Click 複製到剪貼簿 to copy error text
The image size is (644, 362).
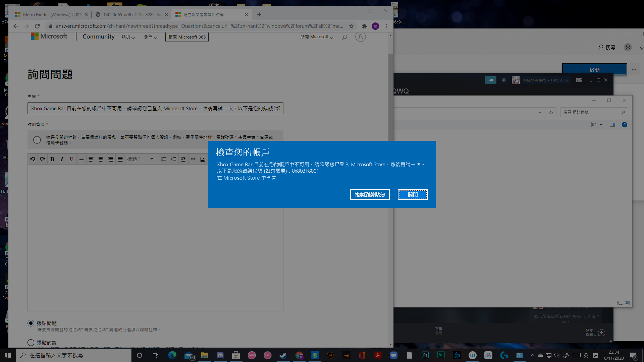pos(370,194)
